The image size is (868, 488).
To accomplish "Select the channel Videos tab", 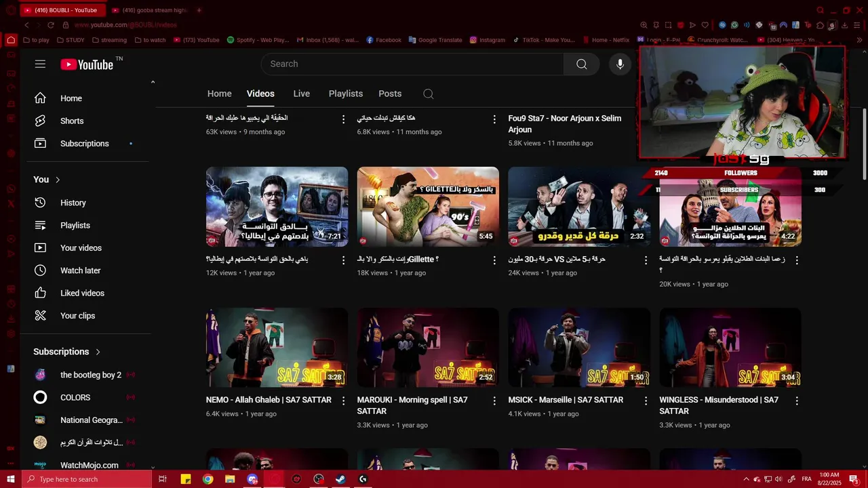I will point(260,94).
